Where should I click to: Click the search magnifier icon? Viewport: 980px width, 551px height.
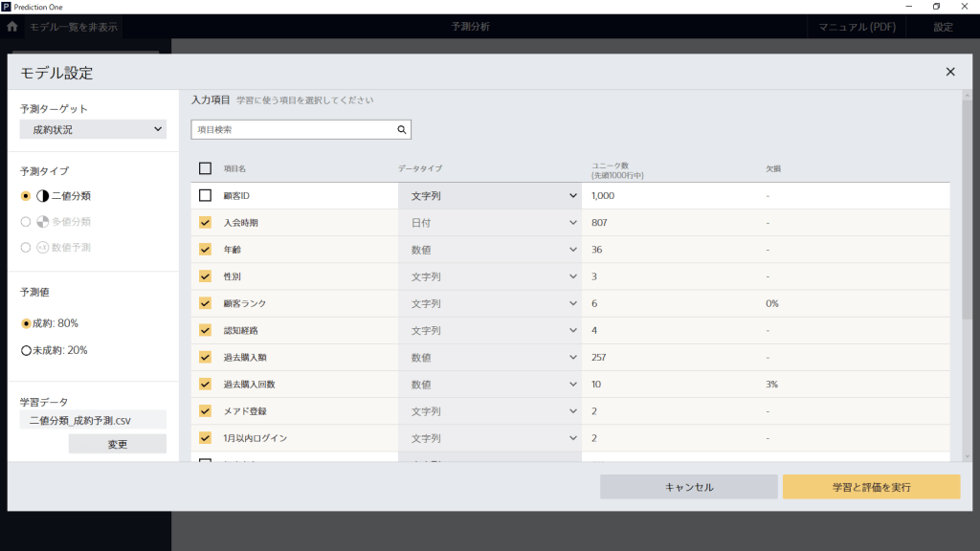coord(402,130)
